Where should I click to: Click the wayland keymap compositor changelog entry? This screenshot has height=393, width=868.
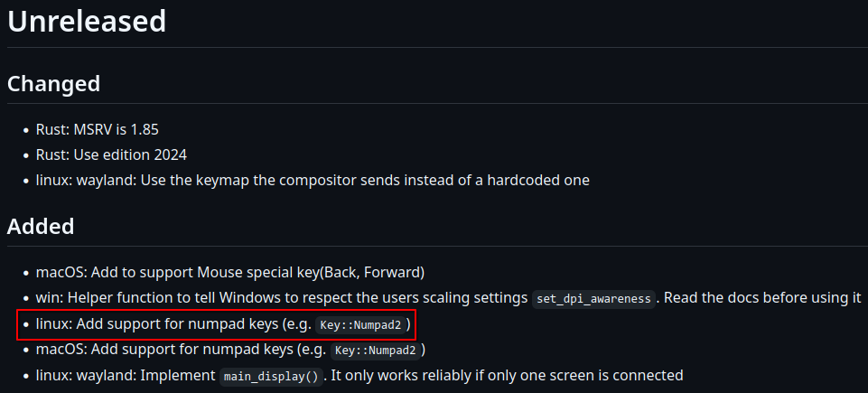(313, 180)
